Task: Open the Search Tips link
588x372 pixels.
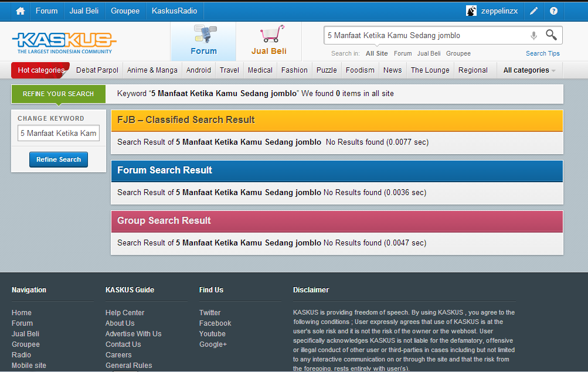Action: click(x=543, y=53)
